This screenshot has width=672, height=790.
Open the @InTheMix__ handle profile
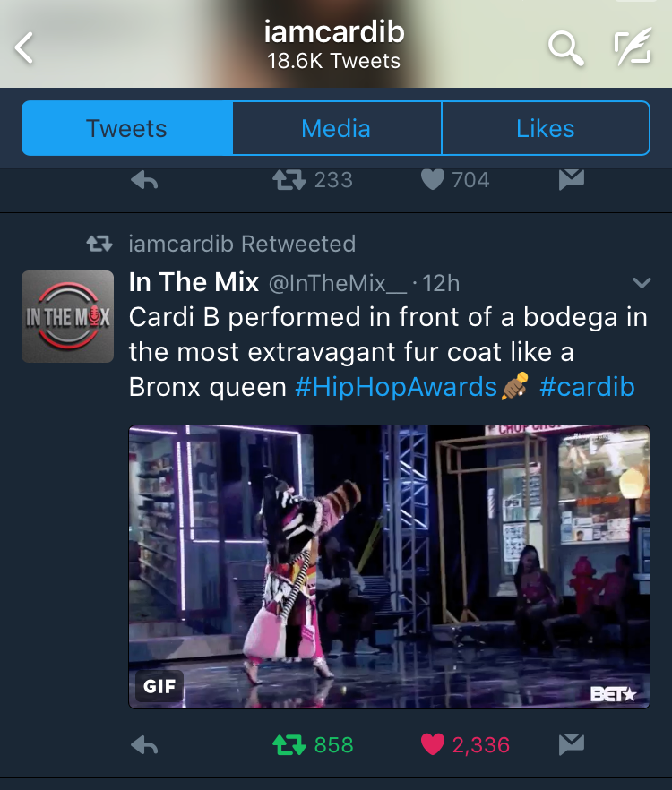point(337,283)
